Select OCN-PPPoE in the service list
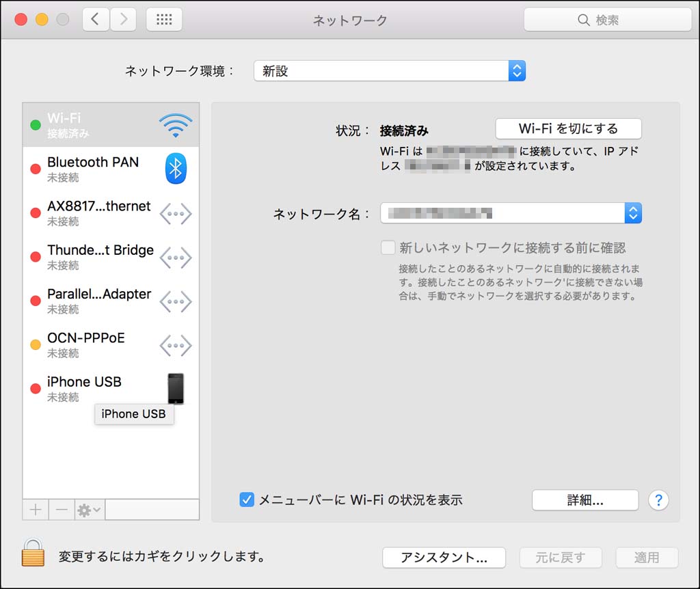 [111, 345]
